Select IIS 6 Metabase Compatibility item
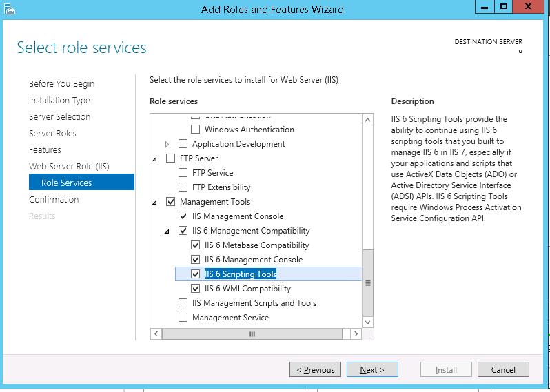Screen dimensions: 550x392 pyautogui.click(x=256, y=245)
